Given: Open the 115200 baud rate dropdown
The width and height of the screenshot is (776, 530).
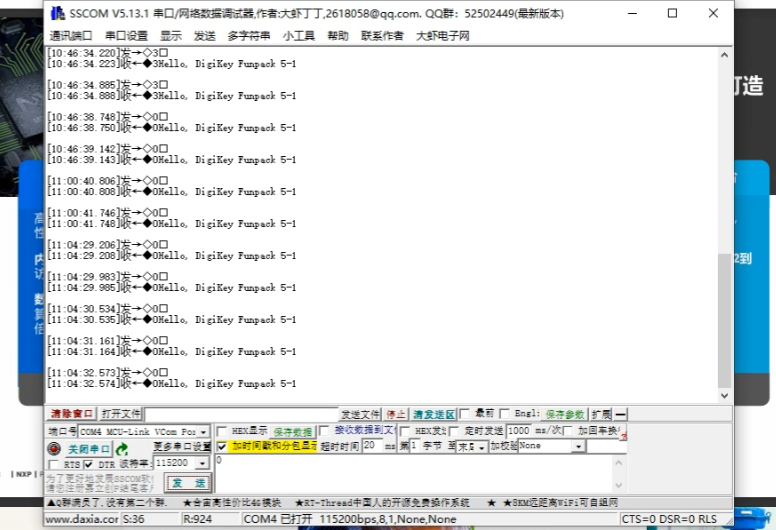Looking at the screenshot, I should [x=202, y=463].
